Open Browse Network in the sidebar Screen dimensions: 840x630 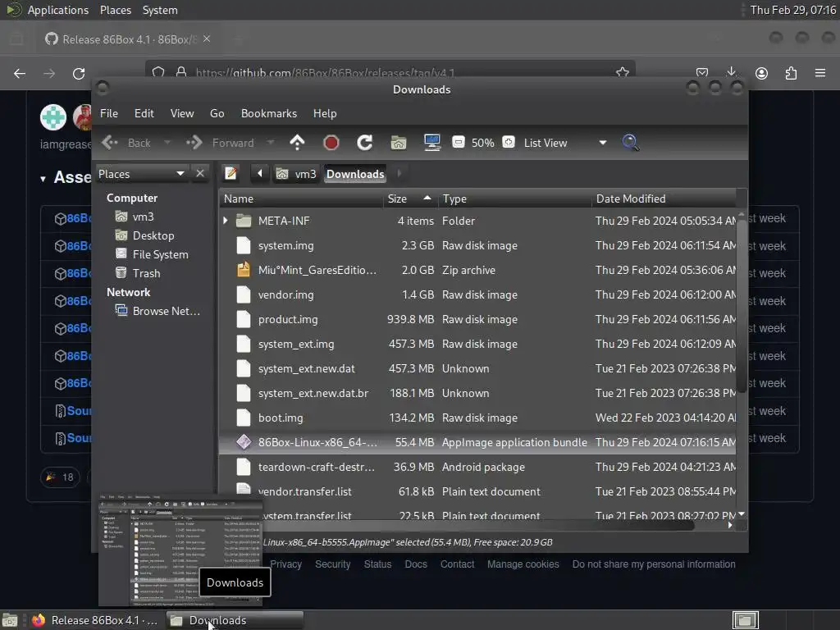coord(157,311)
